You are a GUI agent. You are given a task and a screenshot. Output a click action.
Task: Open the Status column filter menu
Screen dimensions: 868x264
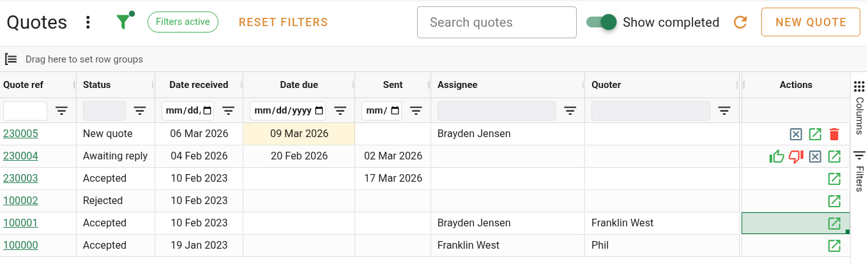coord(140,111)
